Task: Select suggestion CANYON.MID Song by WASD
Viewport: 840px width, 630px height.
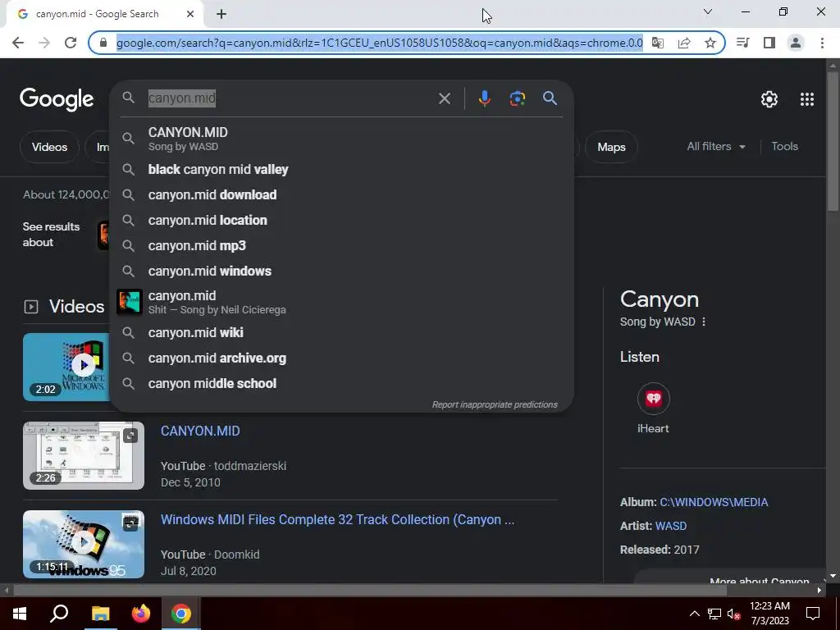Action: coord(342,139)
